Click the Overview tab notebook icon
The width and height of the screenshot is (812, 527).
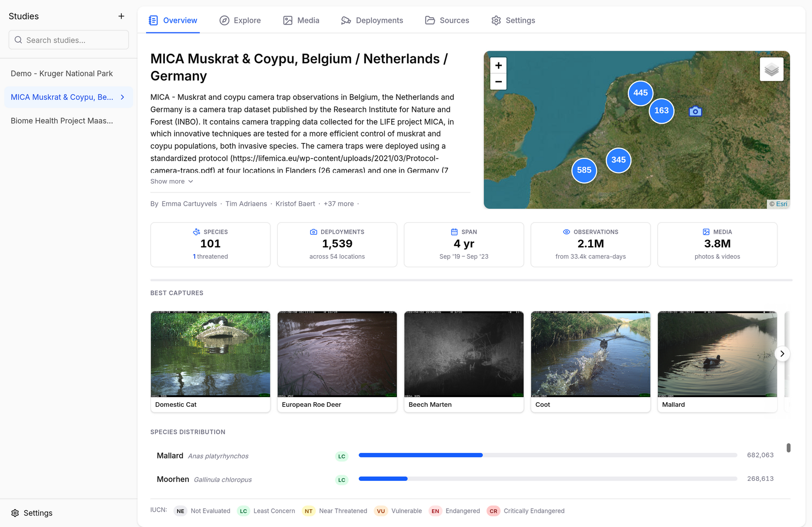[153, 20]
